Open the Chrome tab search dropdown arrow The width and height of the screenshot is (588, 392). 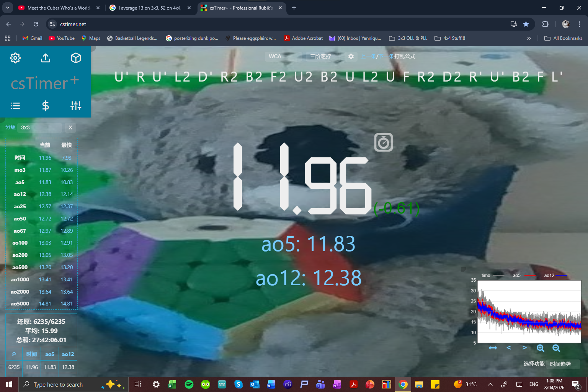pos(7,8)
